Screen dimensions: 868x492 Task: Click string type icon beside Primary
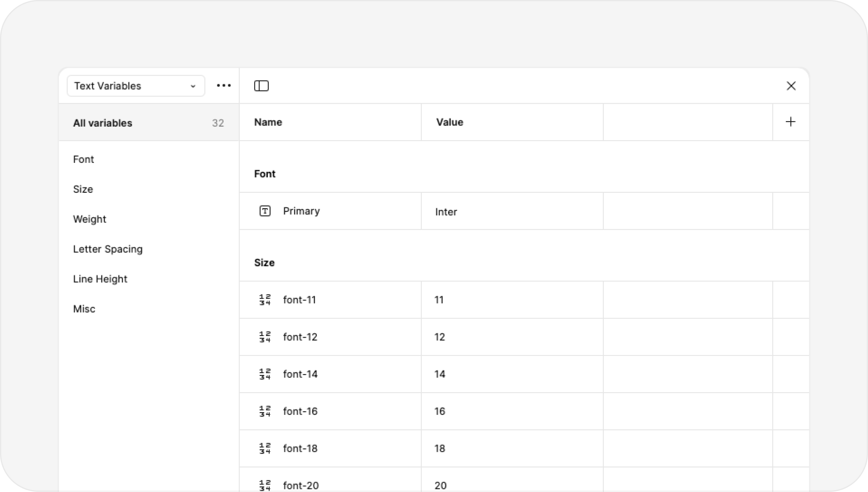point(265,211)
